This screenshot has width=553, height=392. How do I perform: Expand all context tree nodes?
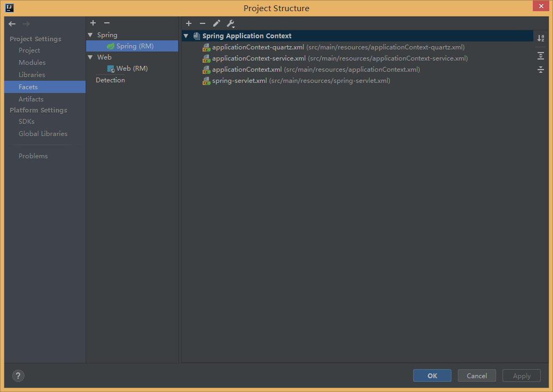pos(541,56)
